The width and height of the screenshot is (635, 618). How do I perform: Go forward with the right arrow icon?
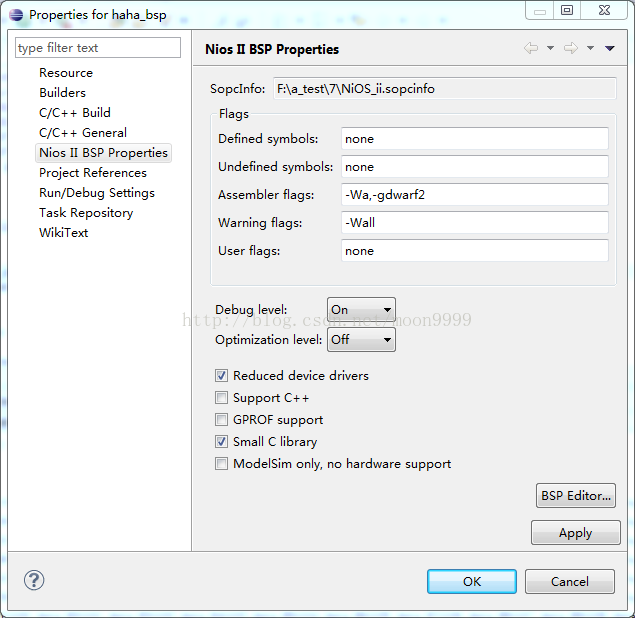tap(571, 48)
